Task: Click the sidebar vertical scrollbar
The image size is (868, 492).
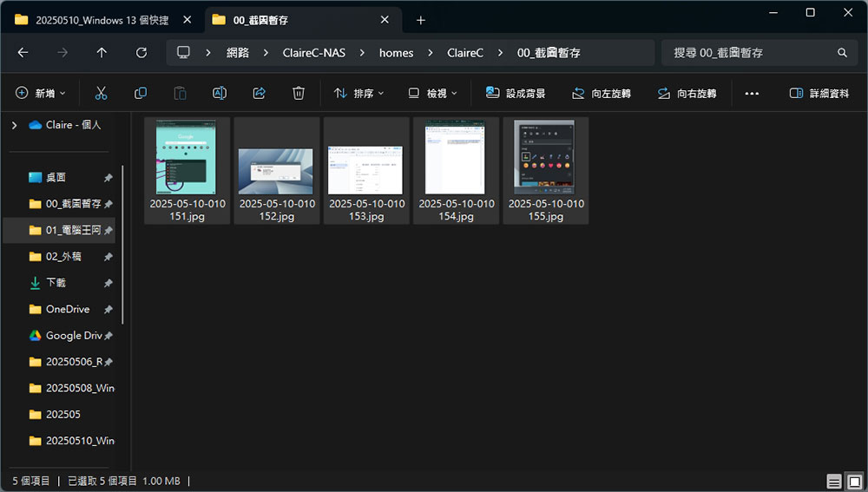Action: pyautogui.click(x=122, y=245)
